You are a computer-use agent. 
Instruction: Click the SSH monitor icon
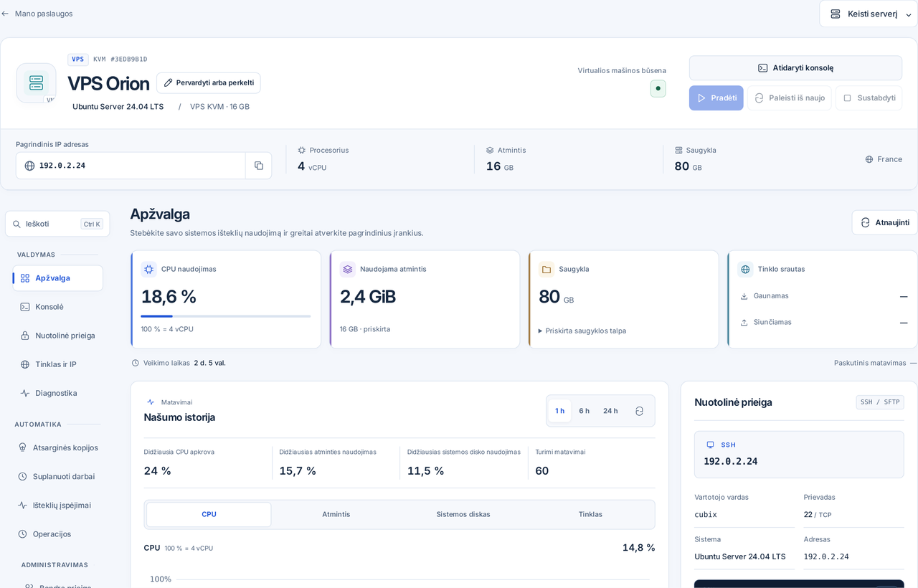coord(711,445)
